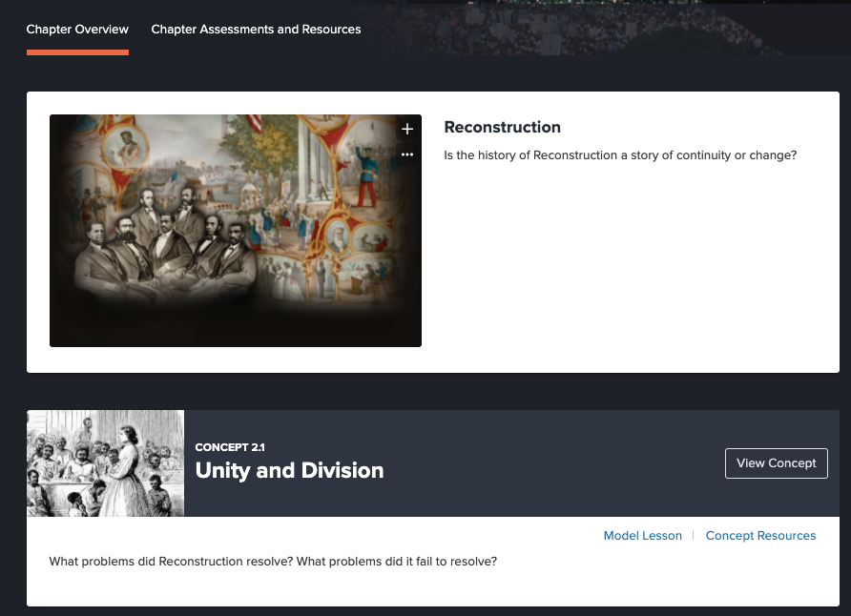Viewport: 851px width, 616px height.
Task: Open the Model Lesson link
Action: click(x=643, y=536)
